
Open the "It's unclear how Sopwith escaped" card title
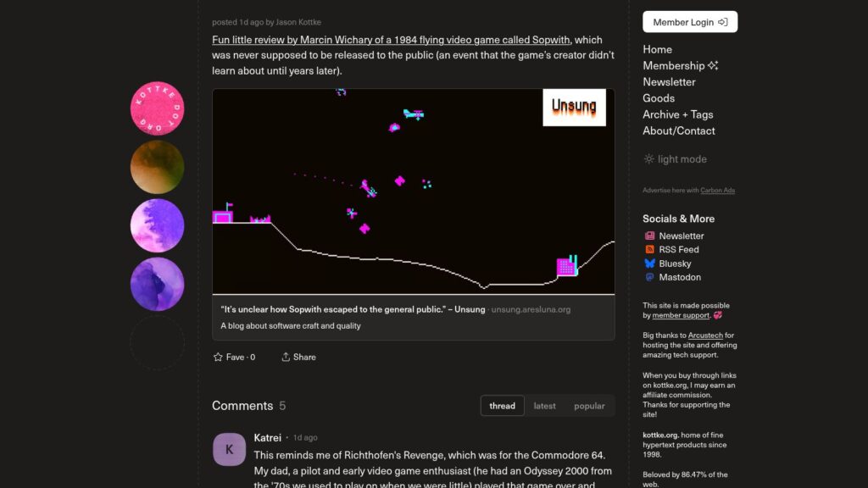click(x=353, y=309)
